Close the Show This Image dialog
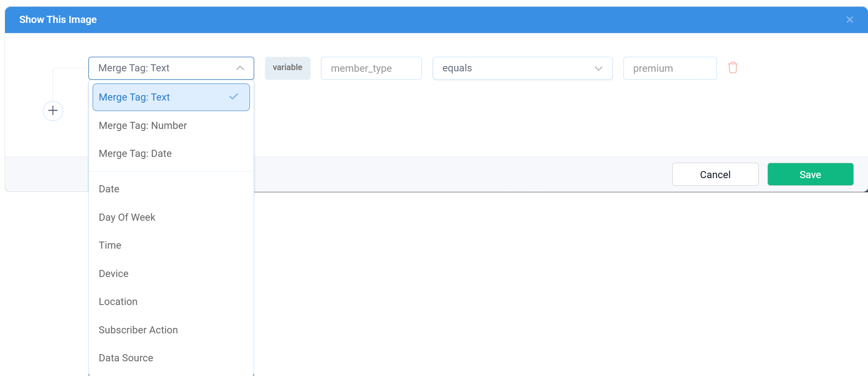 pos(850,19)
